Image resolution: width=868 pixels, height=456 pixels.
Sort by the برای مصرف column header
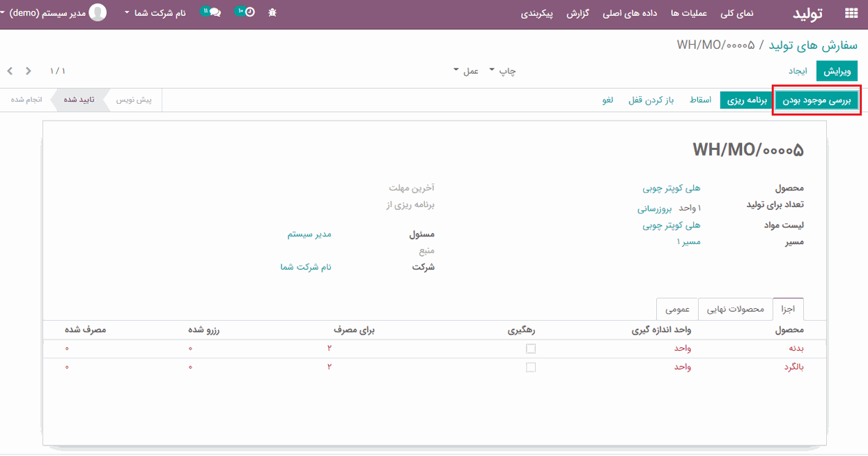[x=352, y=330]
